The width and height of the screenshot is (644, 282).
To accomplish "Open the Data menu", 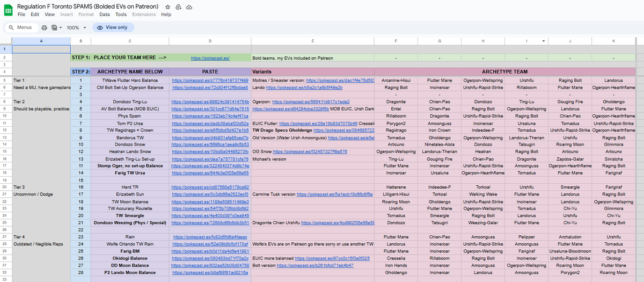I will pyautogui.click(x=105, y=15).
